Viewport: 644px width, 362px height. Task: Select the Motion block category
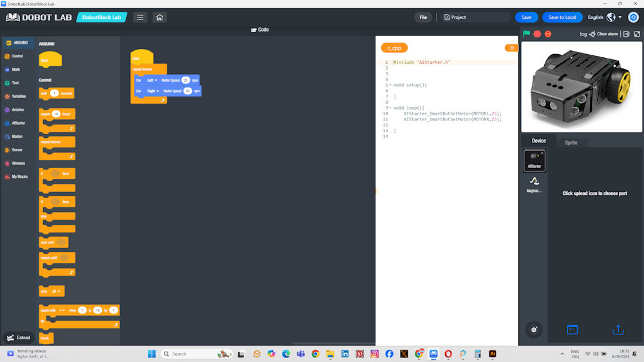click(x=14, y=137)
